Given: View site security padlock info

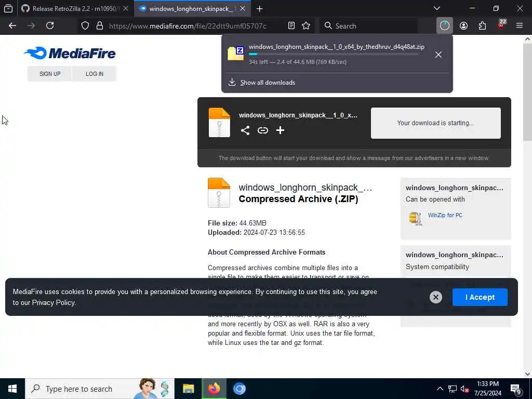Looking at the screenshot, I should (x=100, y=26).
